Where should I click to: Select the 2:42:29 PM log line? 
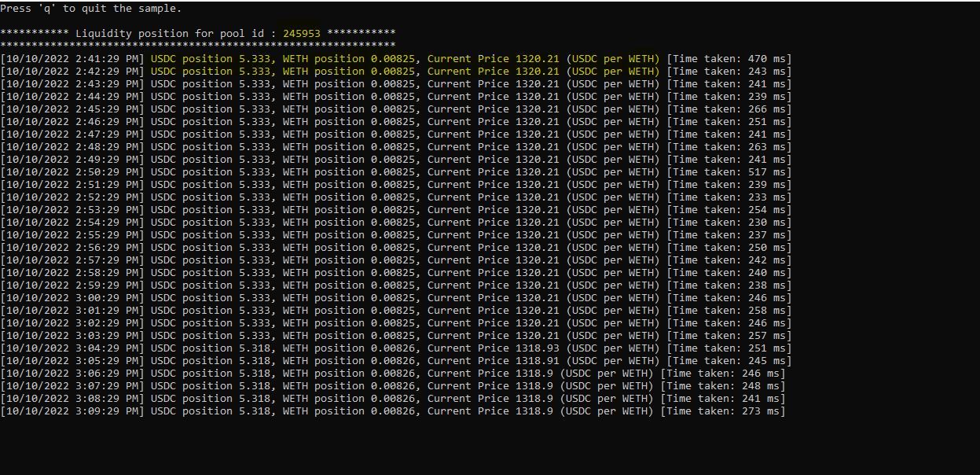pyautogui.click(x=396, y=72)
